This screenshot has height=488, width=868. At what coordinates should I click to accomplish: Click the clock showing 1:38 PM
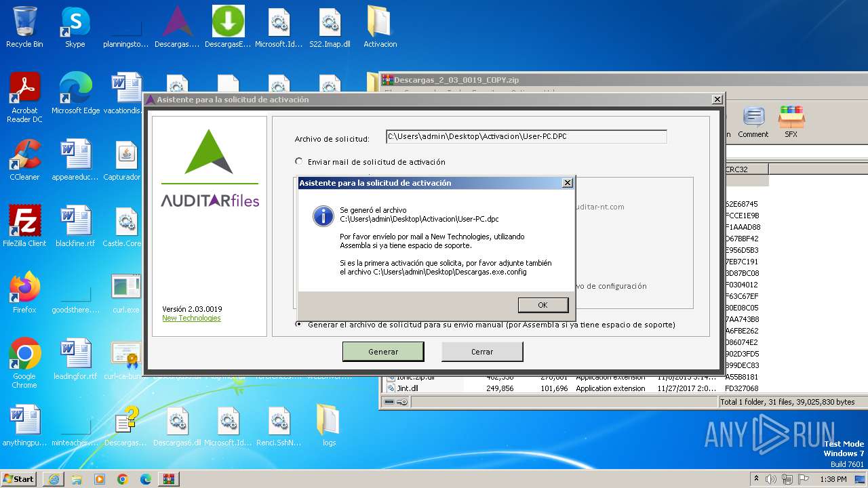[x=833, y=479]
